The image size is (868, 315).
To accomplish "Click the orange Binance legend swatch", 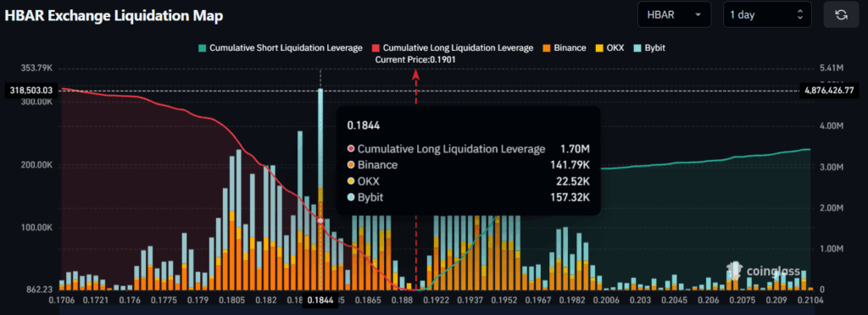I will point(547,47).
